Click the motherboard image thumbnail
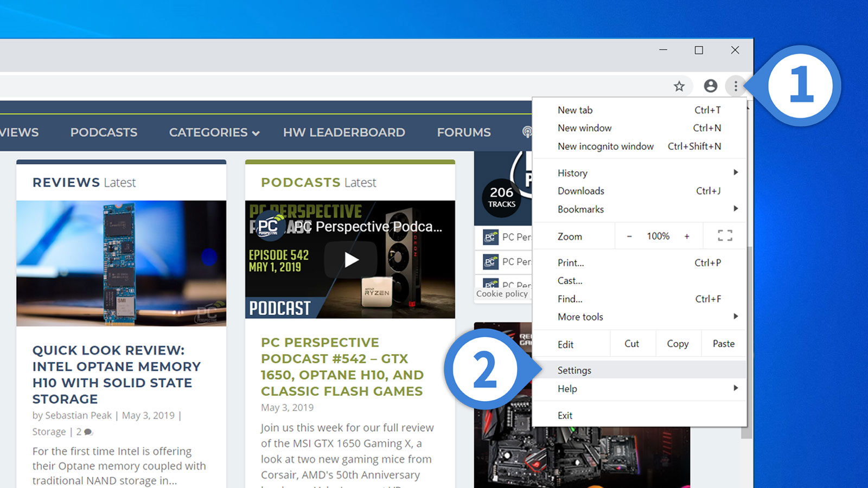 pyautogui.click(x=582, y=458)
